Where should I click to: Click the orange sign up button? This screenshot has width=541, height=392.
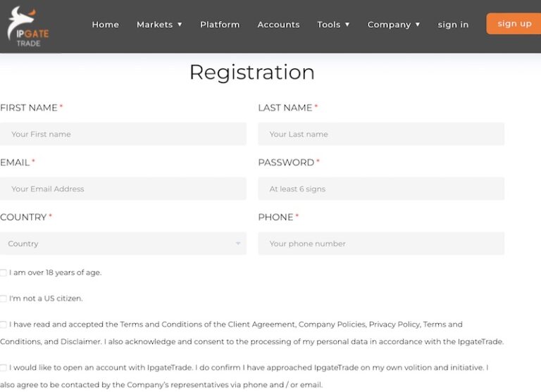coord(514,23)
